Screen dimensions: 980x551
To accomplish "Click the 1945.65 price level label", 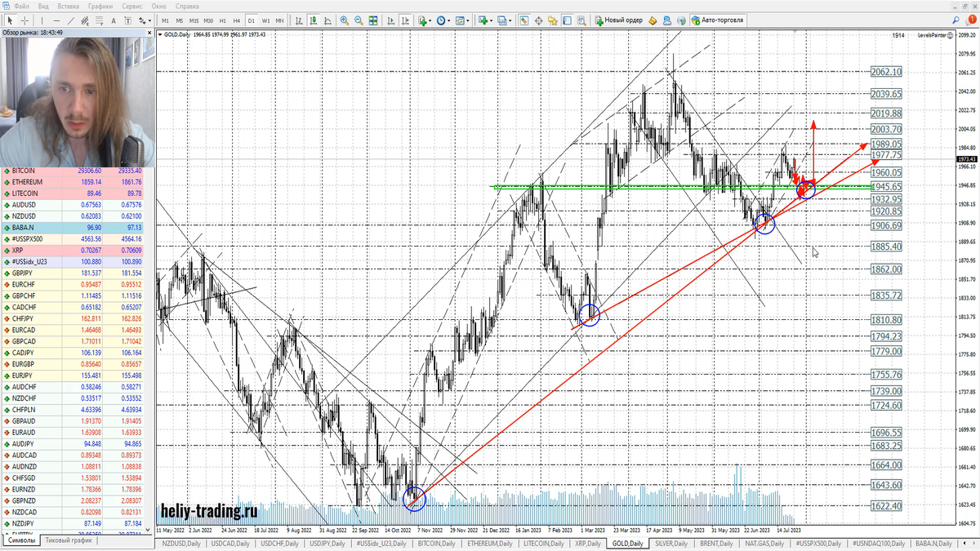I will pos(887,186).
